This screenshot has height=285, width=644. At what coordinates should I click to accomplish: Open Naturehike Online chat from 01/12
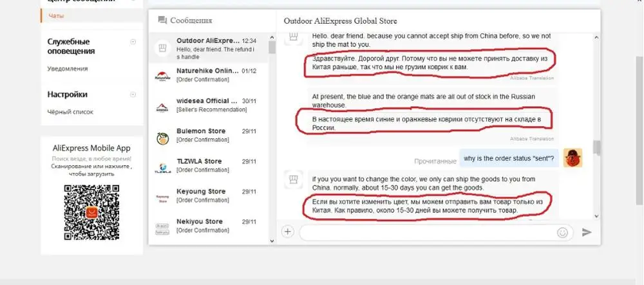(x=208, y=75)
